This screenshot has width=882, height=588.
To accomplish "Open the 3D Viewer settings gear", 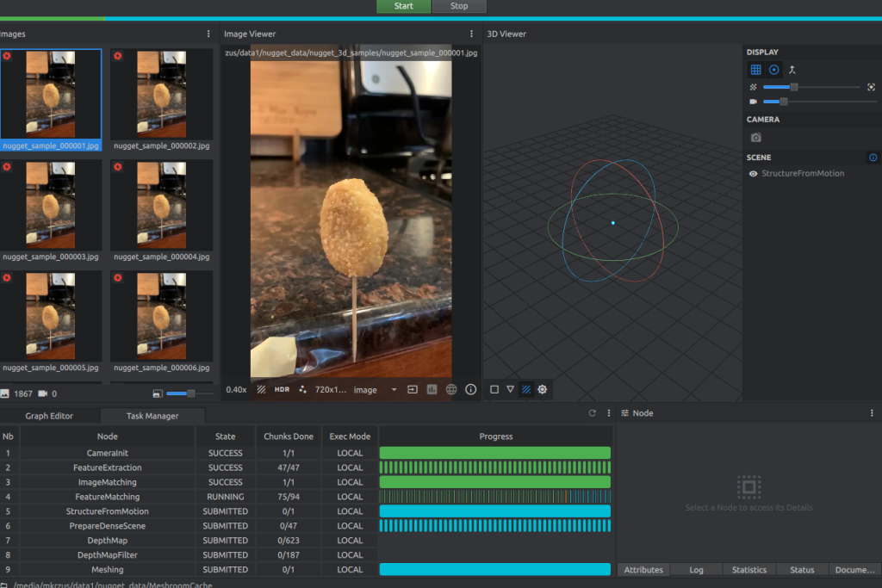I will pyautogui.click(x=542, y=389).
